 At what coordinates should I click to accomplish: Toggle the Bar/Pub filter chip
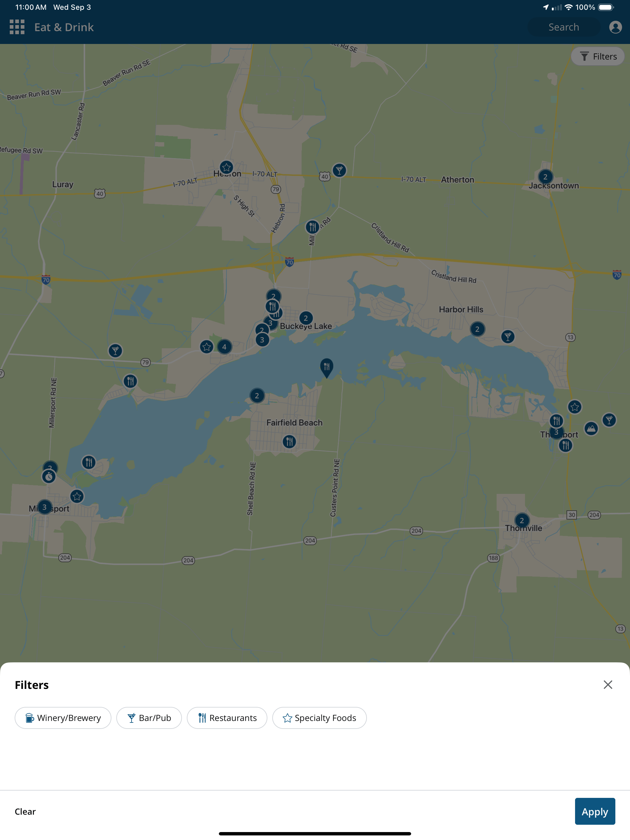(149, 718)
